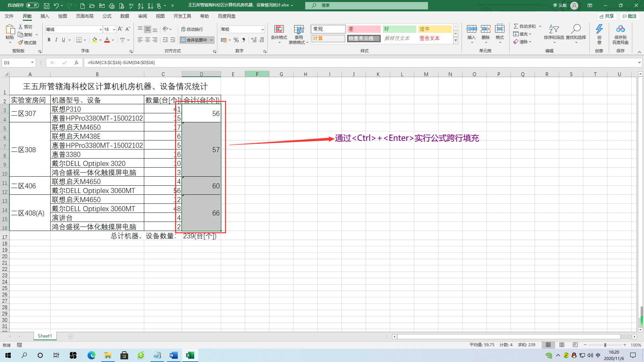Image resolution: width=644 pixels, height=362 pixels.
Task: Switch to the Insert ribbon tab
Action: pos(45,16)
